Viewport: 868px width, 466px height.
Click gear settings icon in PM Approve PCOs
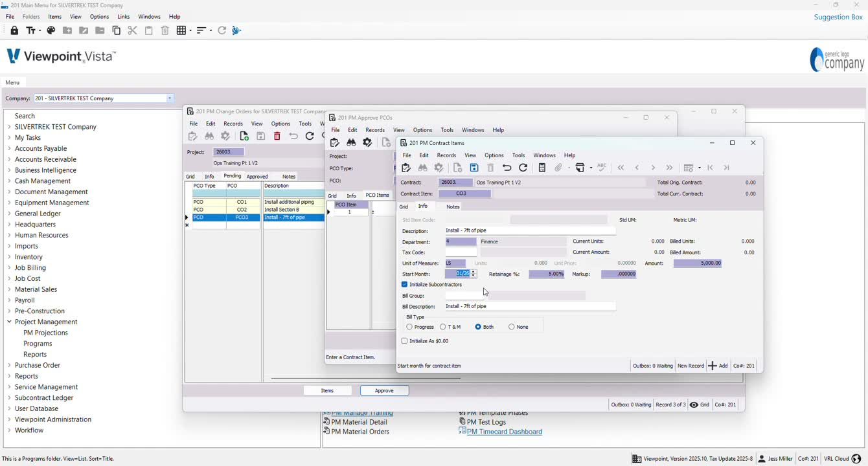click(x=367, y=142)
